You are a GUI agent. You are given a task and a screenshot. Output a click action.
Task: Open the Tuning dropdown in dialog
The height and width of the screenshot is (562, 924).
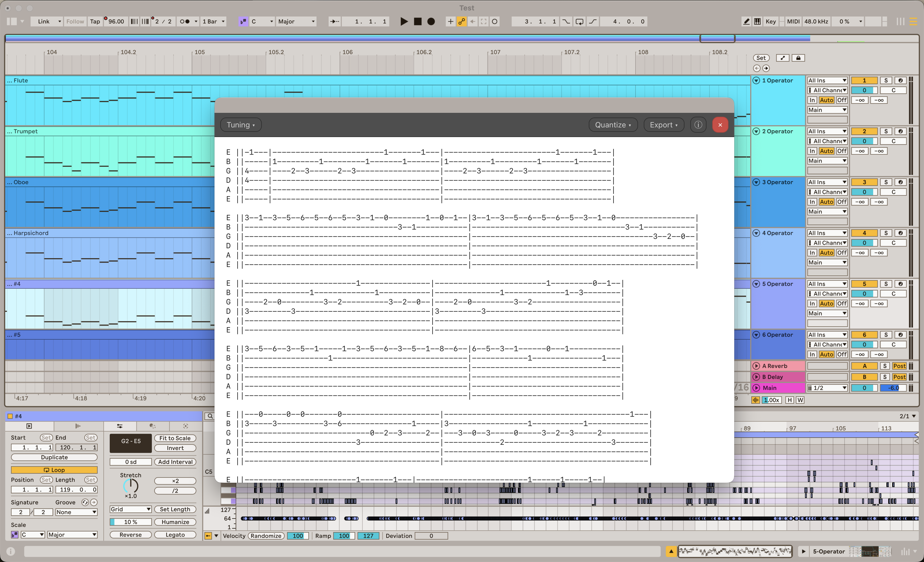[x=241, y=125]
